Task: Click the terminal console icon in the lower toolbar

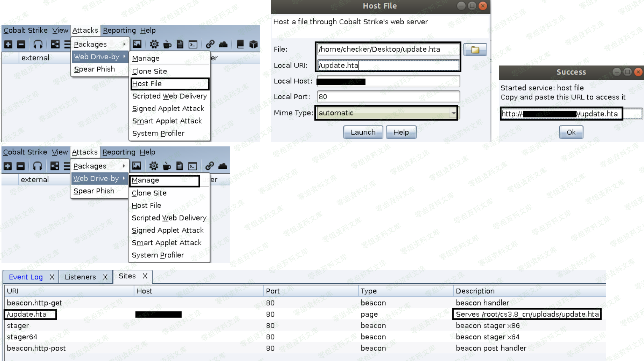Action: pyautogui.click(x=193, y=166)
